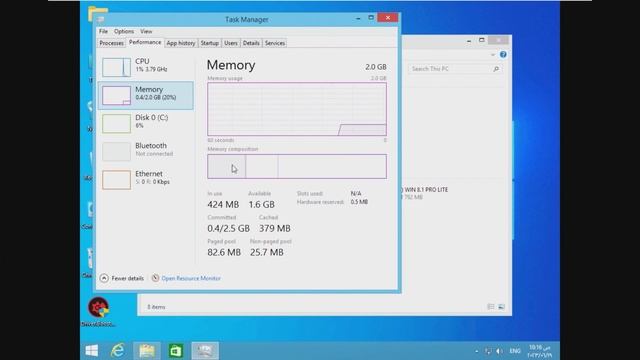This screenshot has height=360, width=640.
Task: Open File Explorer from the taskbar
Action: point(147,351)
